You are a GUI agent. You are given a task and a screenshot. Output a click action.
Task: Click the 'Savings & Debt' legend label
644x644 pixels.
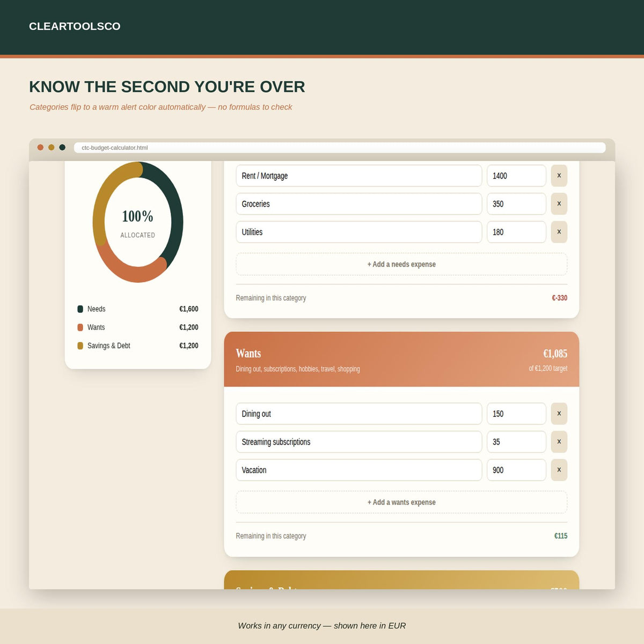[109, 346]
